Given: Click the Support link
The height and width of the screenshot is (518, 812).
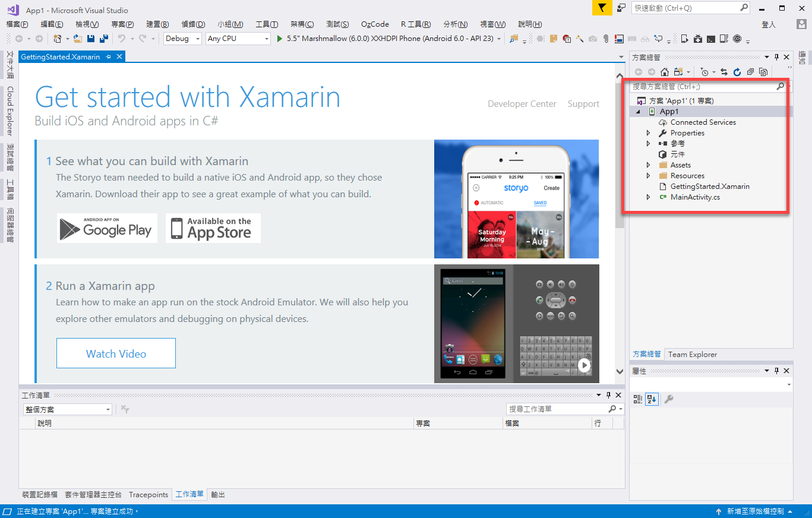Looking at the screenshot, I should coord(583,104).
